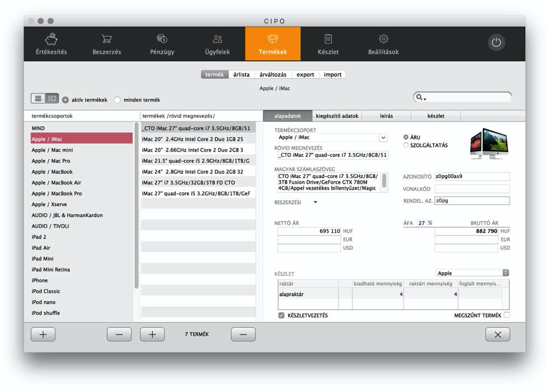Click the kiadható mennyiség column header
The image size is (546, 392).
coord(378,284)
